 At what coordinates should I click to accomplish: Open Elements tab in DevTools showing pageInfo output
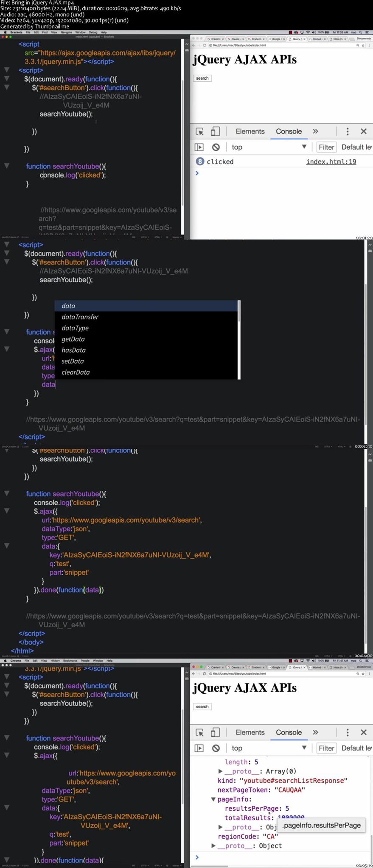[250, 732]
